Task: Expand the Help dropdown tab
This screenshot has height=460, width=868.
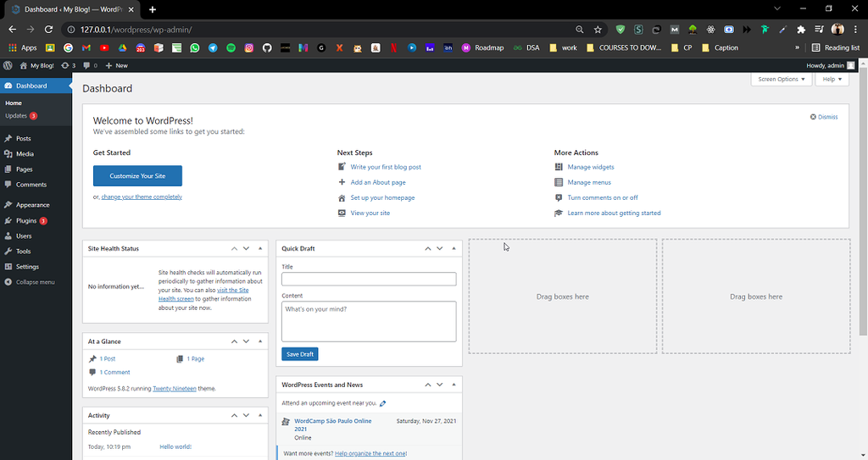Action: tap(832, 79)
